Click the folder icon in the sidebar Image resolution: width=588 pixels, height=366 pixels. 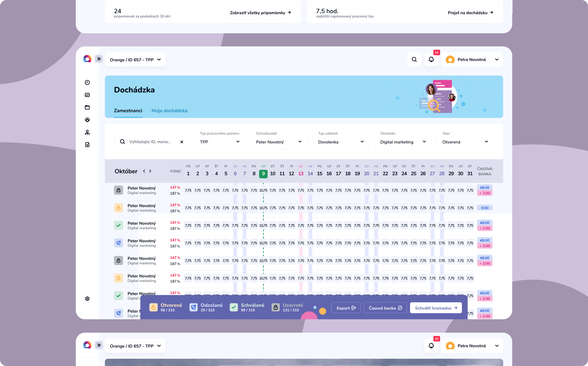[87, 107]
